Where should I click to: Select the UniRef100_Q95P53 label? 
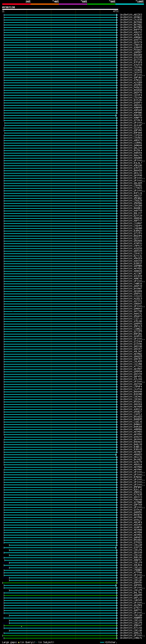131,323
